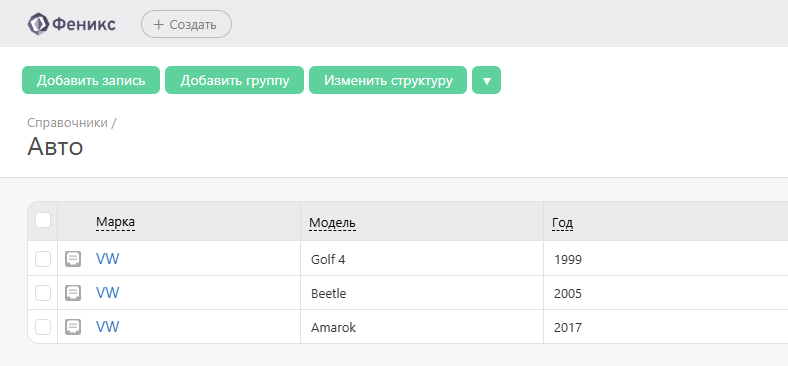The image size is (788, 366).
Task: Open record icon in Golf 4 row
Action: coord(73,259)
